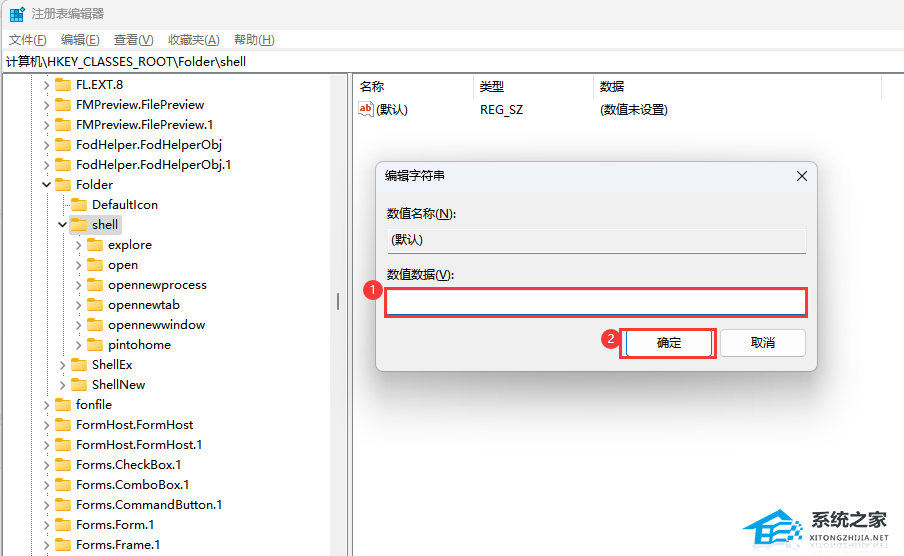Screen dimensions: 904x556
Task: Click the Registry Editor app icon in title bar
Action: [x=17, y=14]
